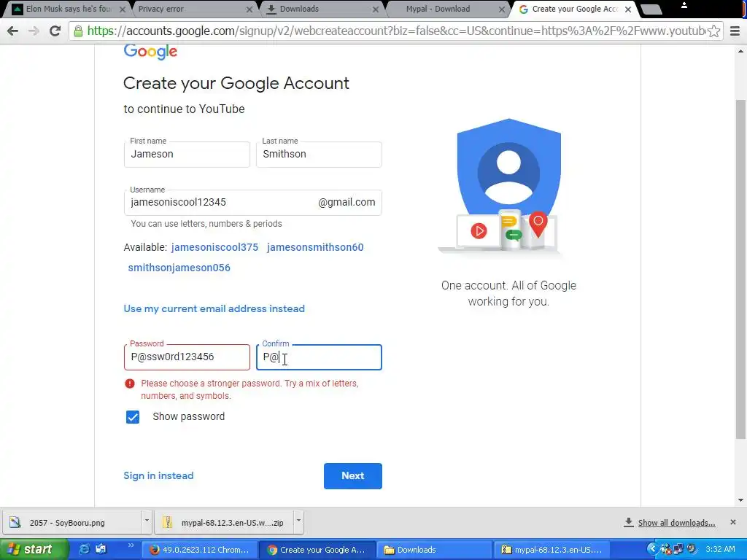Open the 2057 - SoyBooru.png download
Image resolution: width=747 pixels, height=560 pixels.
(72, 523)
